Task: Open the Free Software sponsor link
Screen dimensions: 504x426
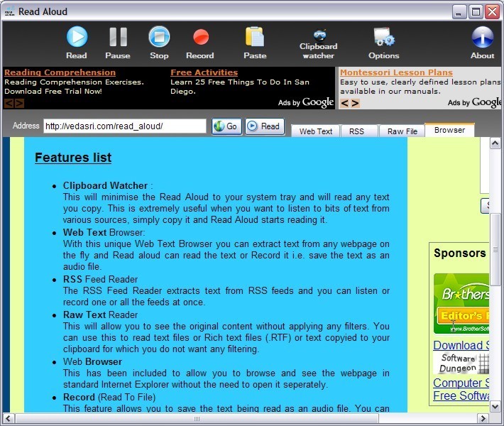Action: click(x=461, y=395)
